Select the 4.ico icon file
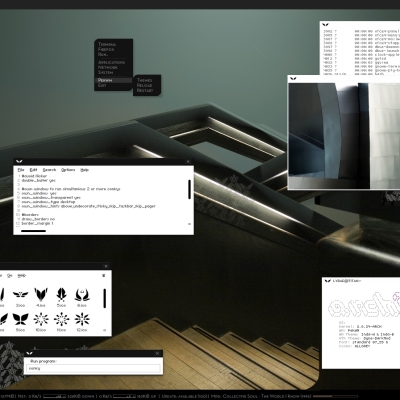400x400 pixels. 41,297
